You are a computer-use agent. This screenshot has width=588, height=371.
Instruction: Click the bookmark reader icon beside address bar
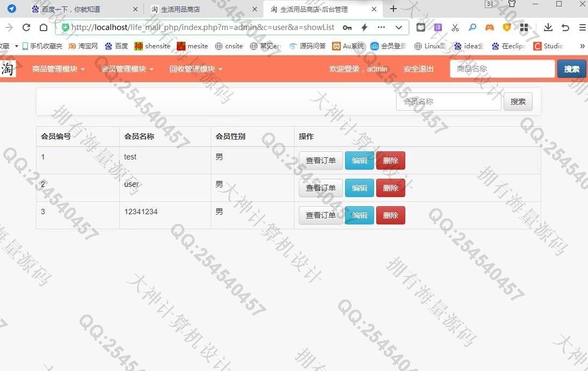click(421, 27)
